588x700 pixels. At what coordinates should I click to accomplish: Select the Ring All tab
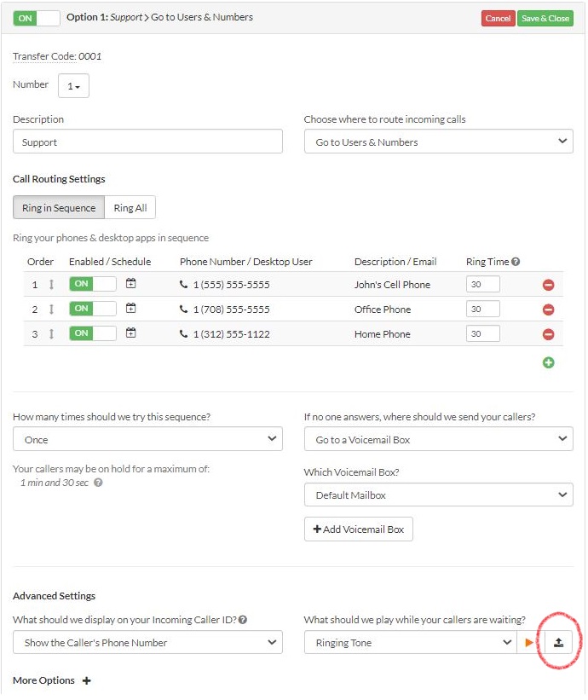pyautogui.click(x=130, y=208)
